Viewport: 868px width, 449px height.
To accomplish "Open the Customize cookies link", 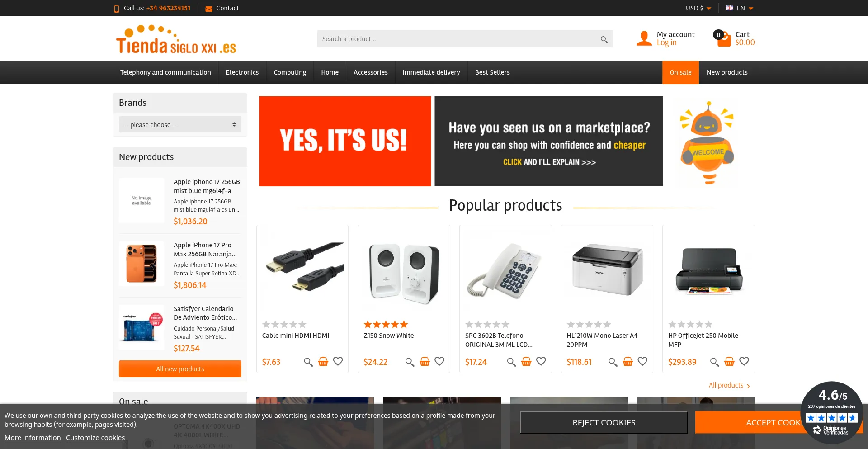I will click(x=95, y=438).
